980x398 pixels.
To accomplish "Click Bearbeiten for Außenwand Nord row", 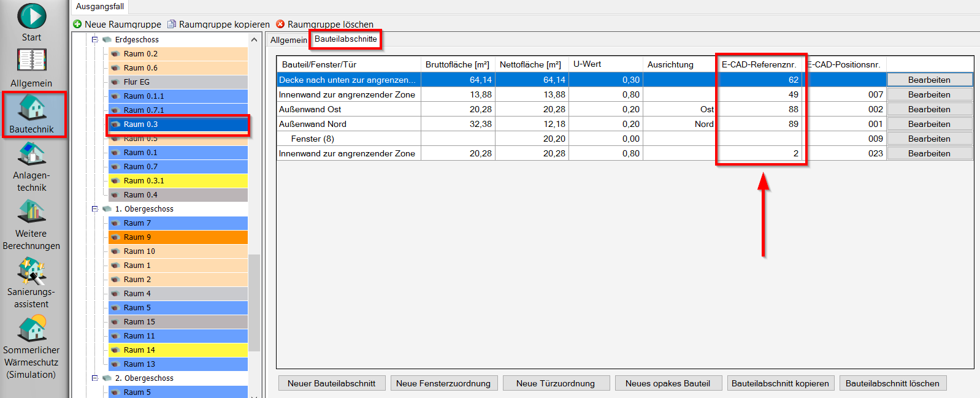I will coord(929,124).
